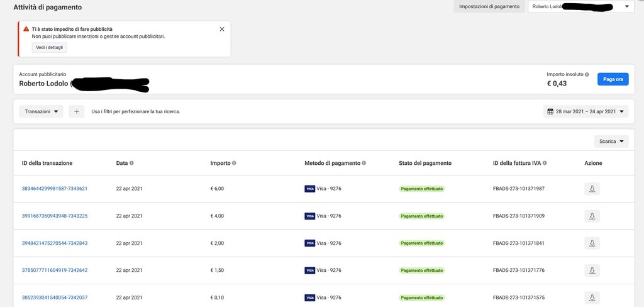This screenshot has height=307, width=644.
Task: Download invoice for the €1,50 transaction
Action: point(591,271)
